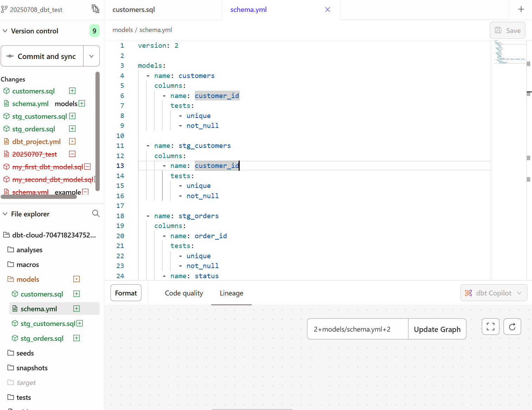The width and height of the screenshot is (532, 410).
Task: Click added status icon for stg_orders.sql in explorer
Action: [x=77, y=338]
